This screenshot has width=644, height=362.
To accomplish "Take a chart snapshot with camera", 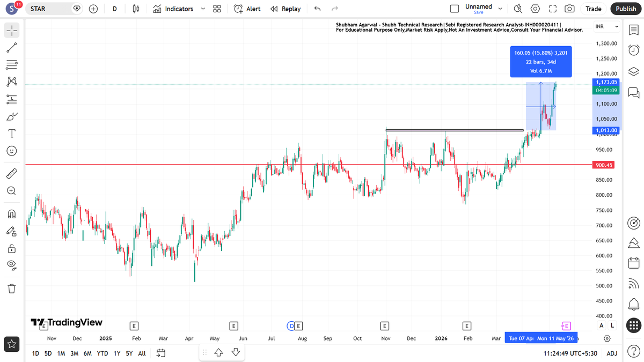I will point(569,9).
